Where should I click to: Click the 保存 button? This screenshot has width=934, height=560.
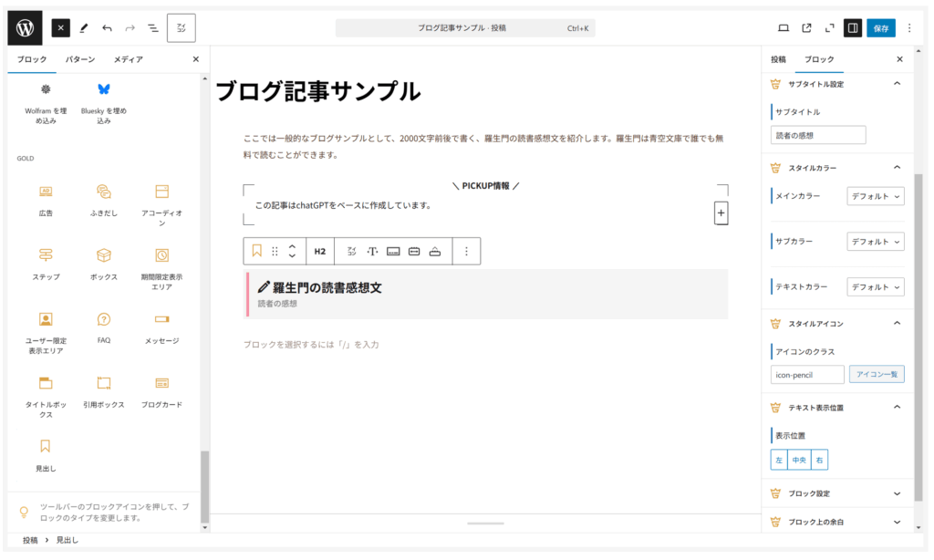point(880,28)
